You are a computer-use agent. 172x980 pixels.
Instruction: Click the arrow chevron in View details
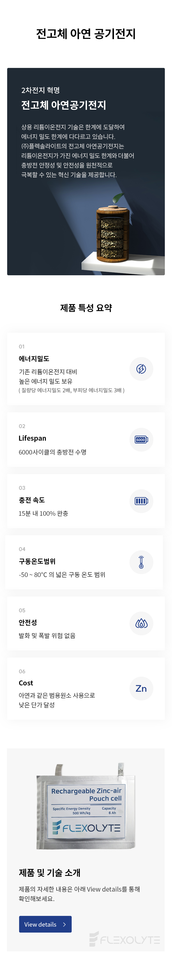64,924
